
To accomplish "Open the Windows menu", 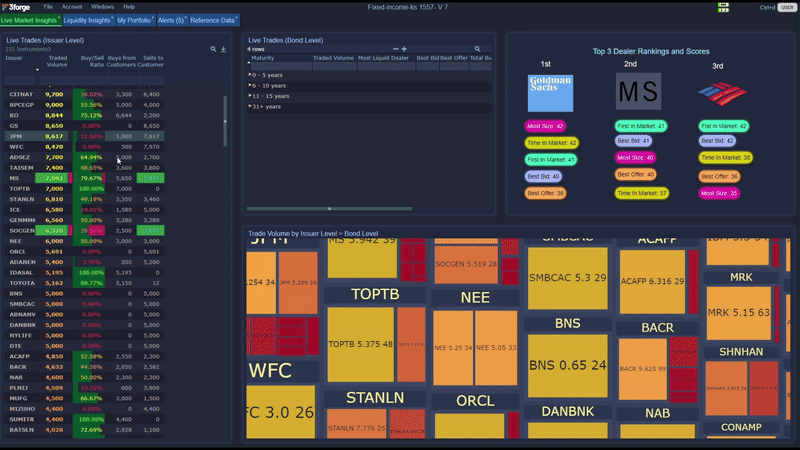I will tap(102, 7).
